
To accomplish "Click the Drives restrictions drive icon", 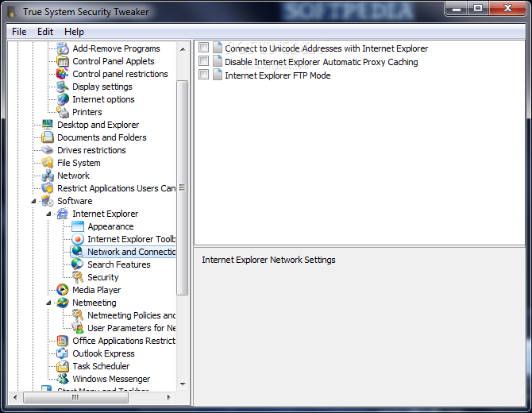I will [x=47, y=150].
